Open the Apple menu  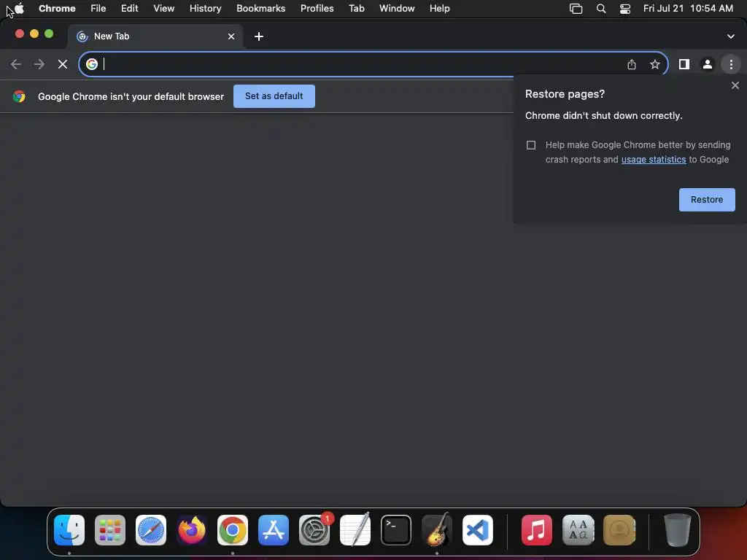[x=19, y=8]
